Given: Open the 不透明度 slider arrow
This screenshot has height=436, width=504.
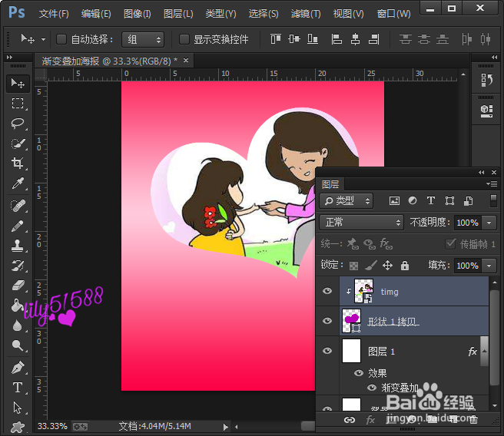Looking at the screenshot, I should tap(489, 223).
